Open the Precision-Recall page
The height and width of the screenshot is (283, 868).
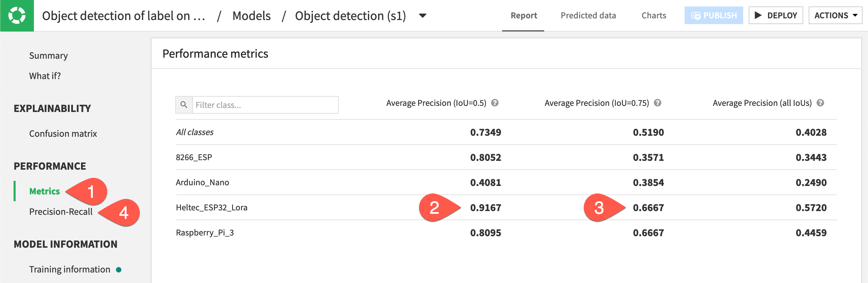(x=61, y=212)
